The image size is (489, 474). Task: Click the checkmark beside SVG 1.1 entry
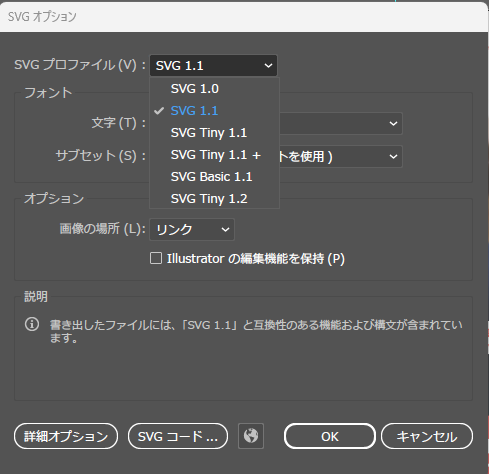159,111
